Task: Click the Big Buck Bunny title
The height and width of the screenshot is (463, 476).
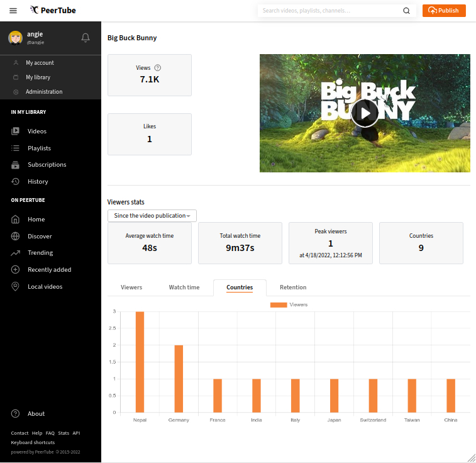Action: point(132,38)
